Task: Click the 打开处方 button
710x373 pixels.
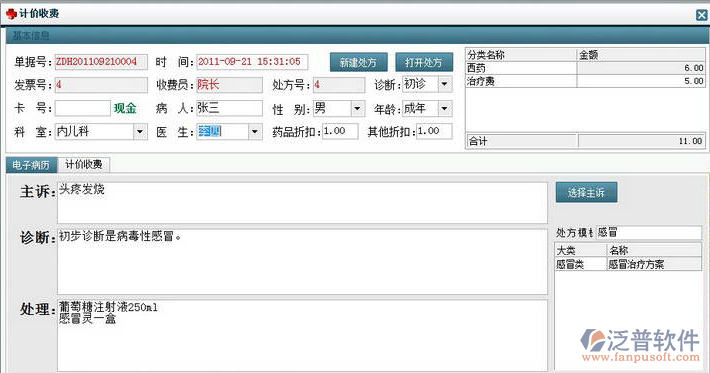Action: 424,62
